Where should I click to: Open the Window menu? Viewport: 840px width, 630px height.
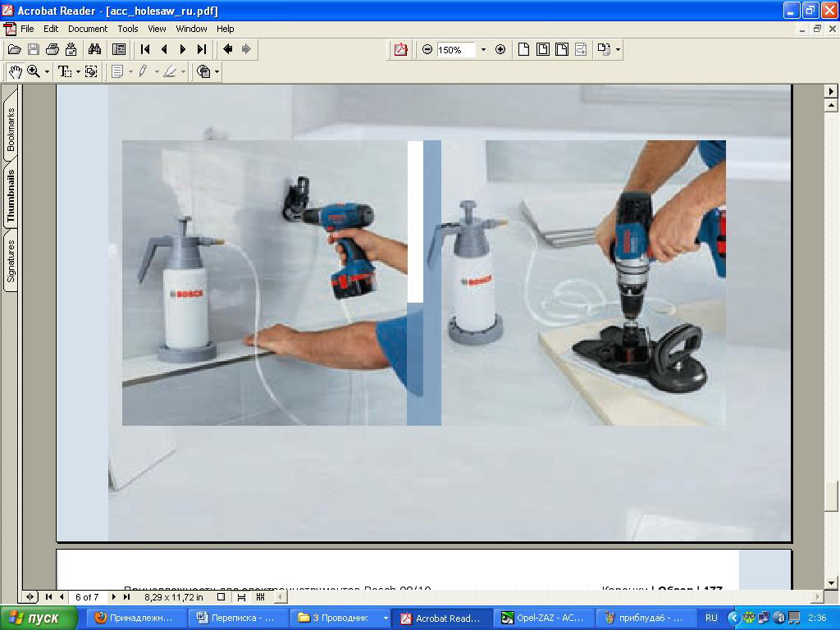click(x=191, y=29)
